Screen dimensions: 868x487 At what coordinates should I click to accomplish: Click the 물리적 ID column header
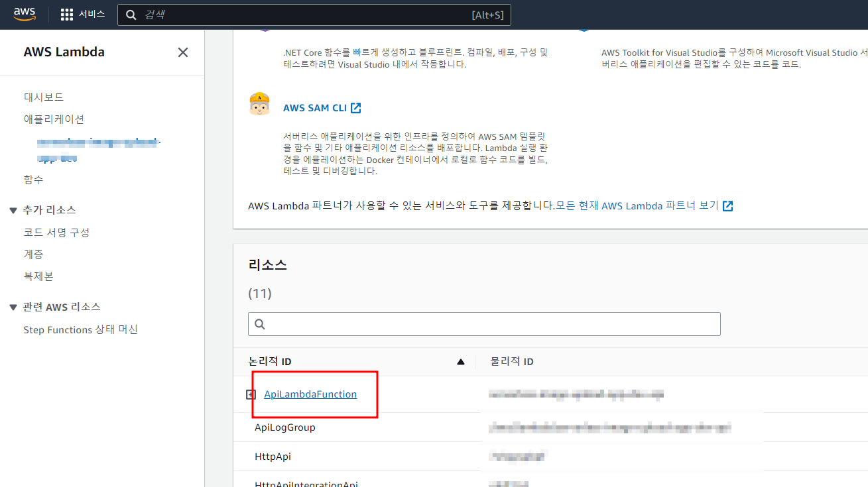pos(512,361)
